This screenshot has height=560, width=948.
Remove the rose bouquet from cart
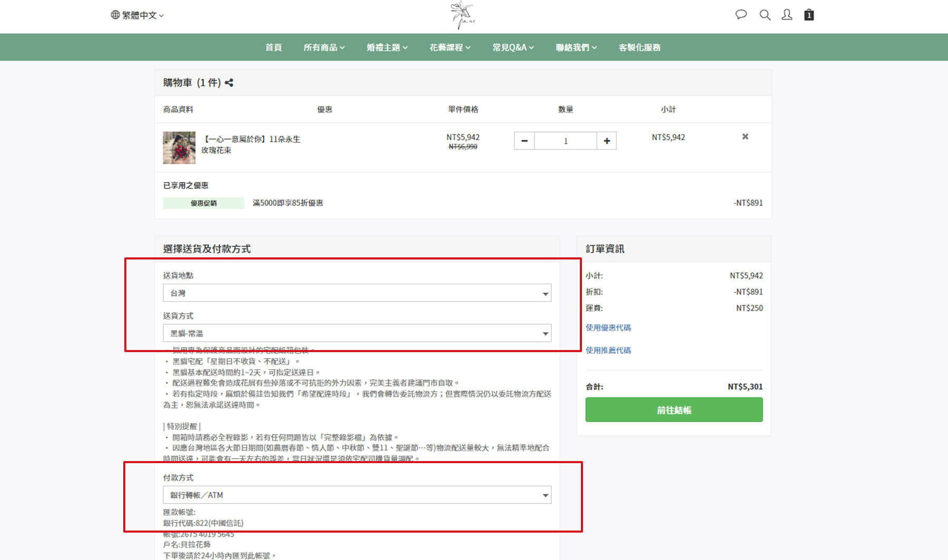pyautogui.click(x=745, y=137)
